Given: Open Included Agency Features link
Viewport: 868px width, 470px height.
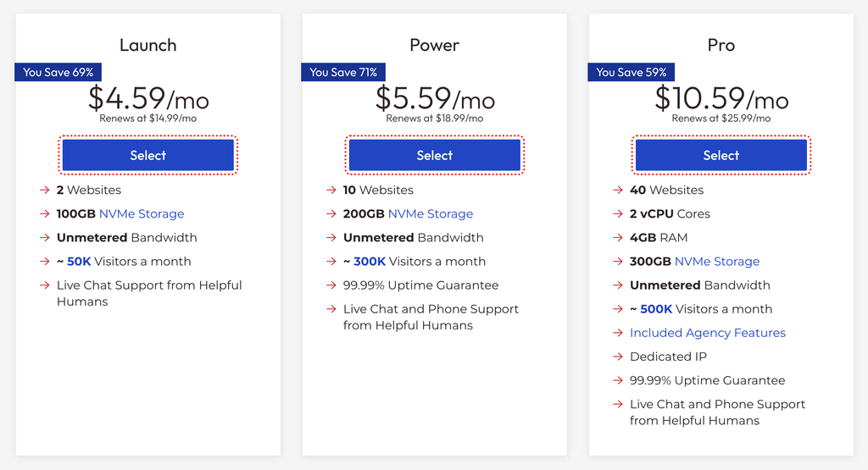Looking at the screenshot, I should pos(708,333).
